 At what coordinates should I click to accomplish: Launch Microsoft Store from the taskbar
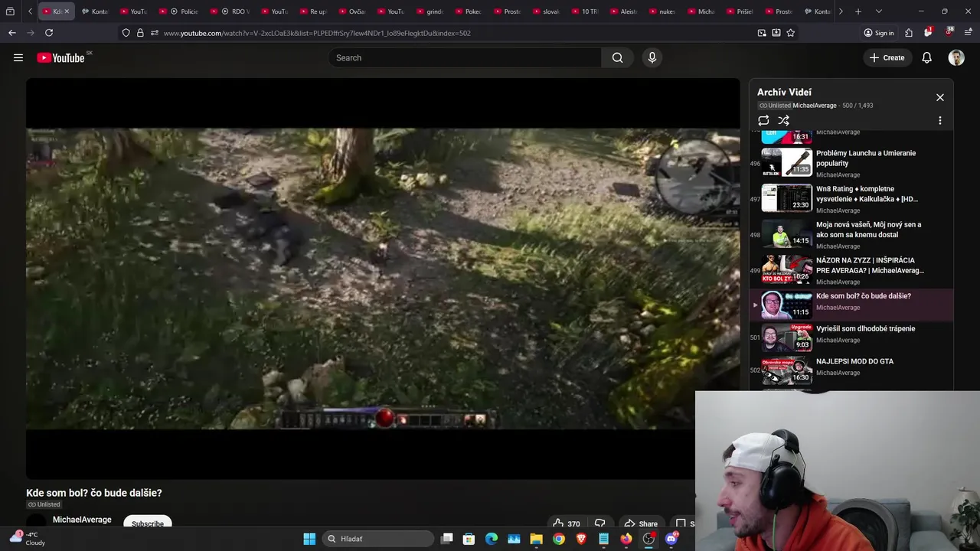tap(469, 539)
